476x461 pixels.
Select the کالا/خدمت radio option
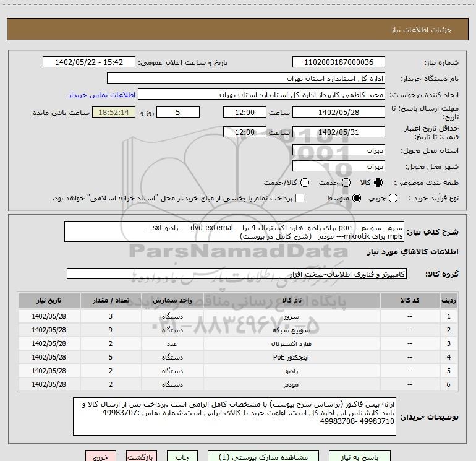[305, 183]
